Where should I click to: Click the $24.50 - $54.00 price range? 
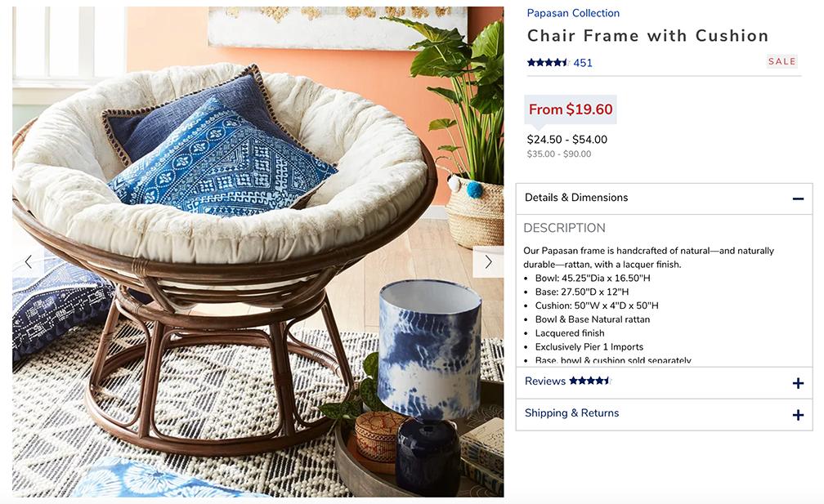pyautogui.click(x=567, y=140)
